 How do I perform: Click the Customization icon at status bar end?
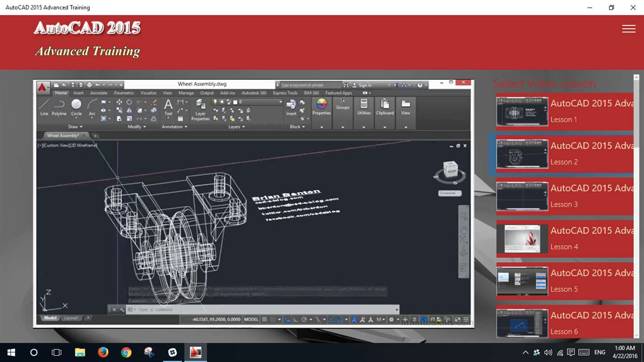coord(466,320)
